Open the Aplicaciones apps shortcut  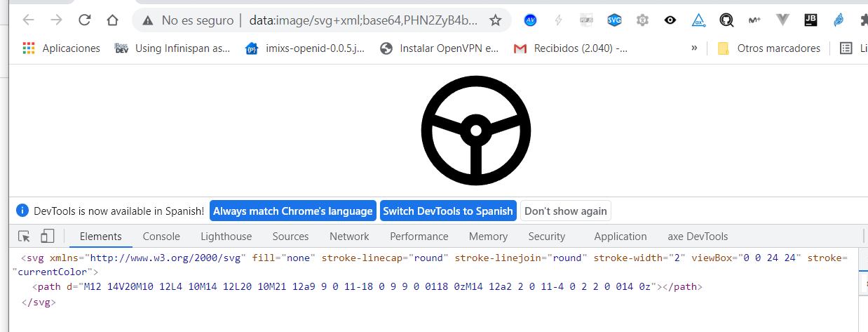coord(62,48)
